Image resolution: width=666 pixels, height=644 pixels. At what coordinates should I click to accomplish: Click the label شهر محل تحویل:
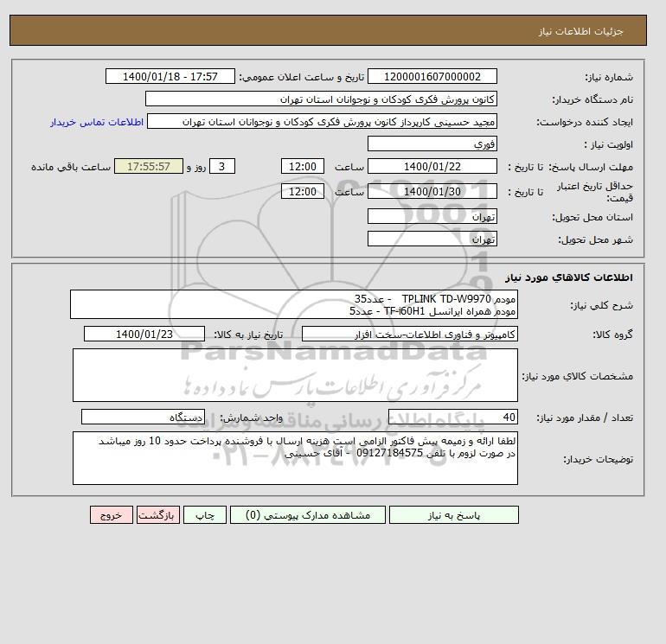click(595, 239)
